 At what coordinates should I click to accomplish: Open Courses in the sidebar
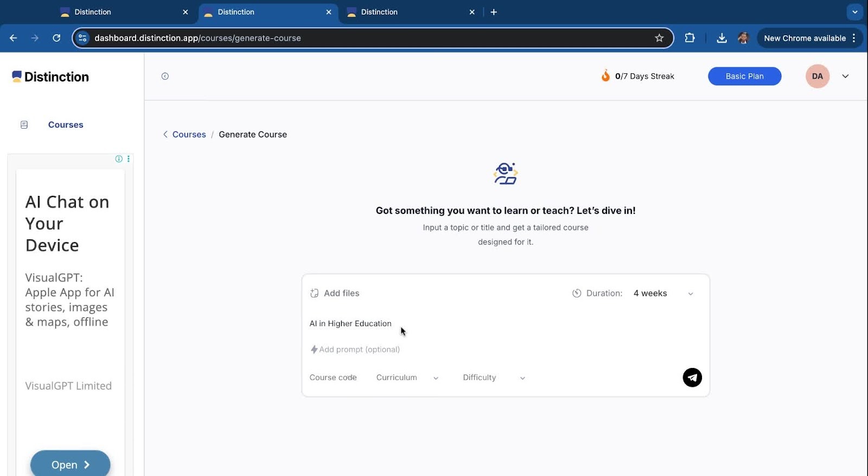point(66,125)
